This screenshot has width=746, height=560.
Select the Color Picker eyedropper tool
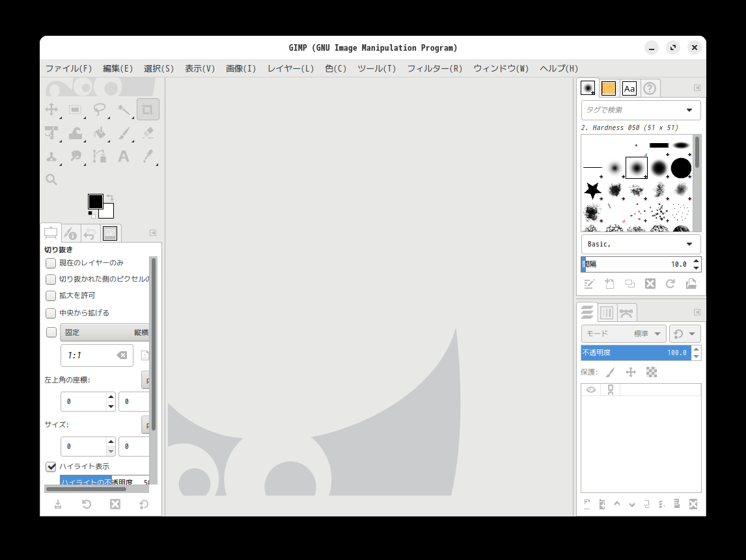[x=148, y=157]
